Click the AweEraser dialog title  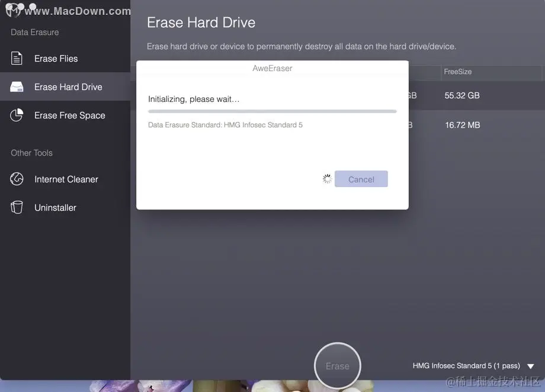pyautogui.click(x=272, y=69)
